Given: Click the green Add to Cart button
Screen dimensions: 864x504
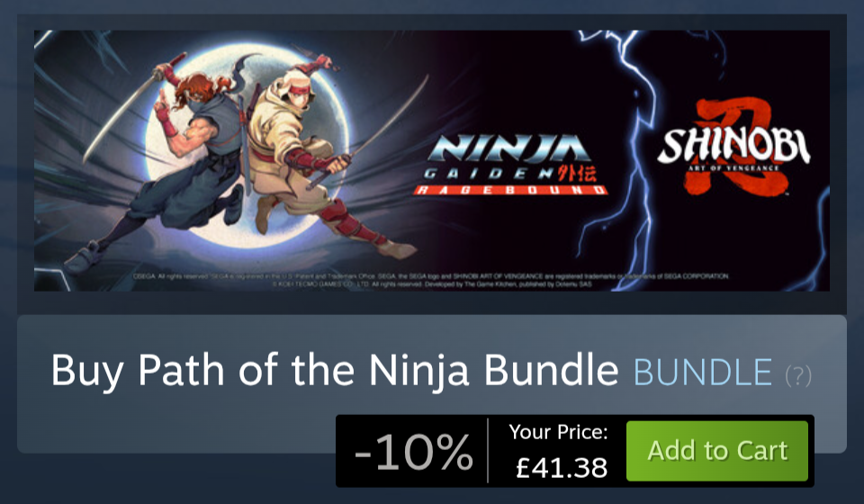Looking at the screenshot, I should (x=717, y=451).
